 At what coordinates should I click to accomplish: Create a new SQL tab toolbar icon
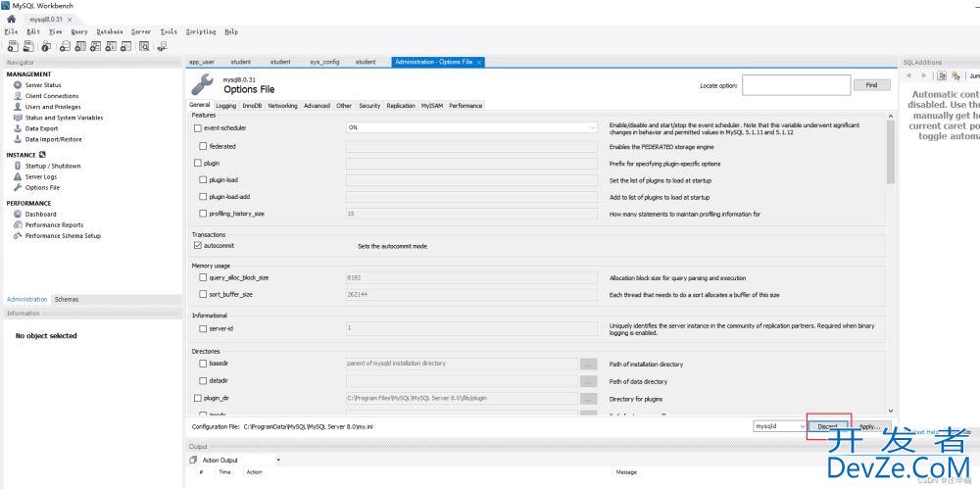pos(12,46)
